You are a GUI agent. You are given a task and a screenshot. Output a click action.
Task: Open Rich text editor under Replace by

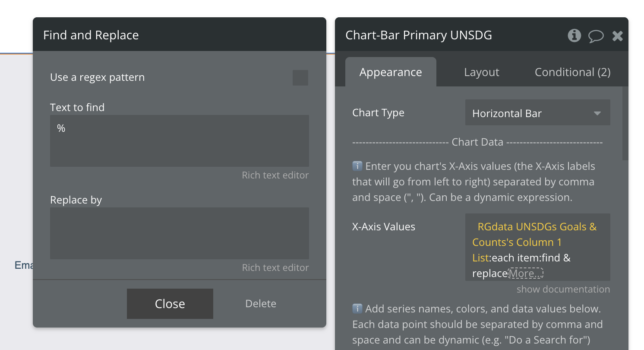tap(275, 267)
